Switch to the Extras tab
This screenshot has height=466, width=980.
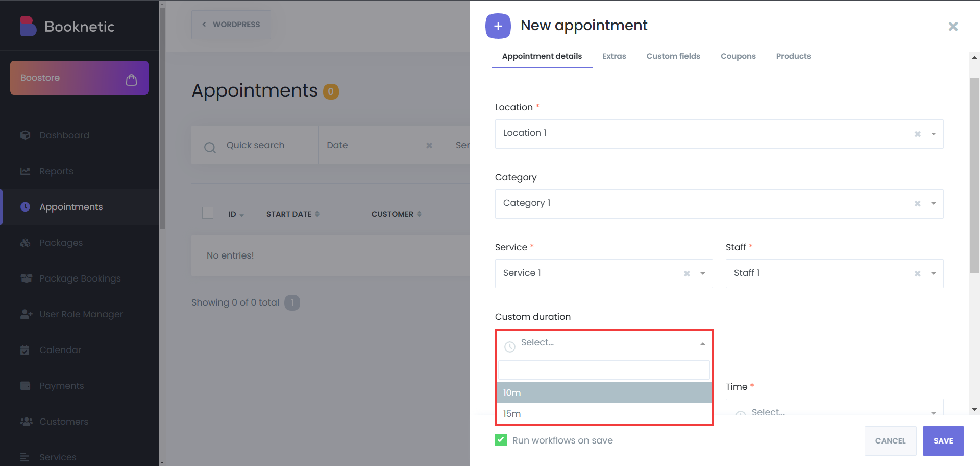pyautogui.click(x=614, y=56)
